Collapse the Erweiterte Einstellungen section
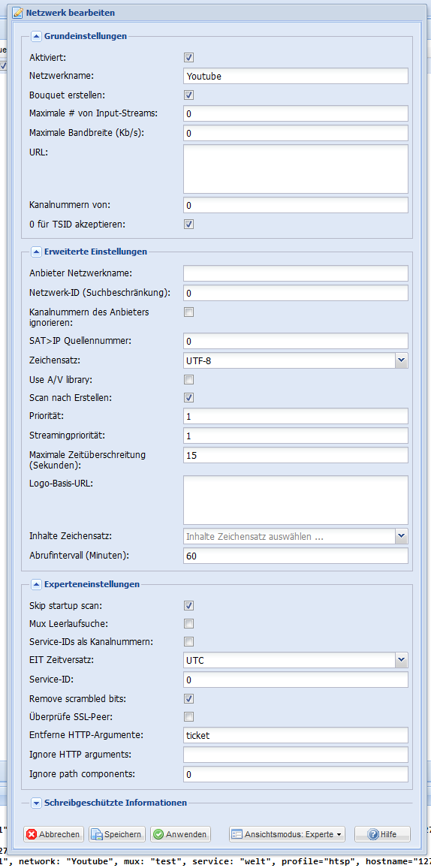431x868 pixels. (36, 252)
